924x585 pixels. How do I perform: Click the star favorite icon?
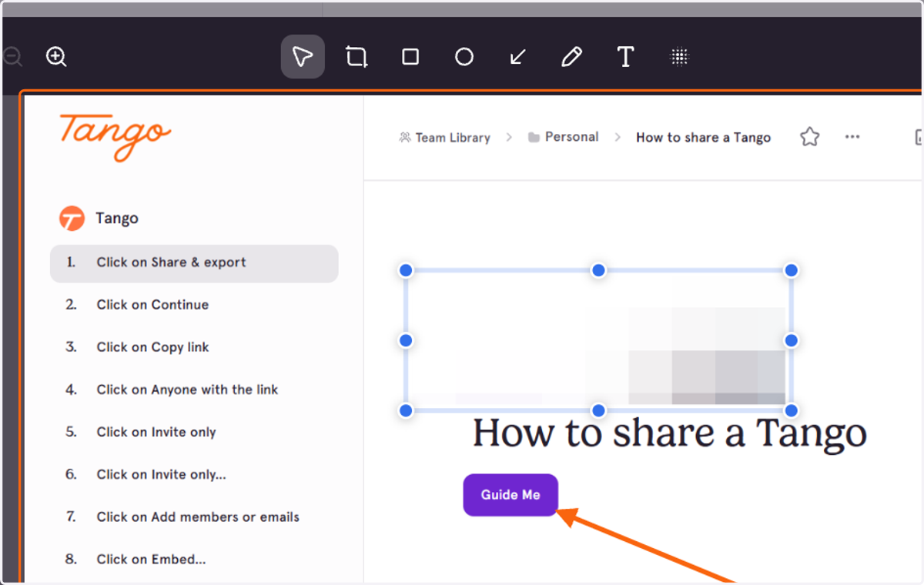point(809,137)
